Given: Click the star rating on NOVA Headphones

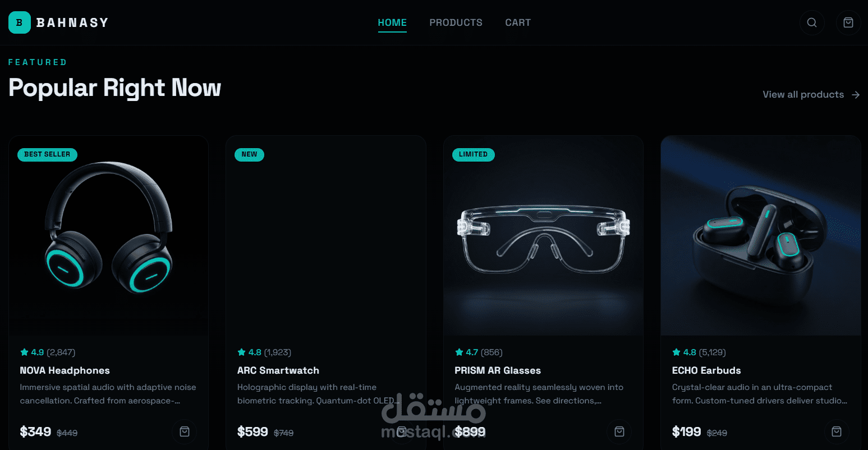Looking at the screenshot, I should pos(48,352).
